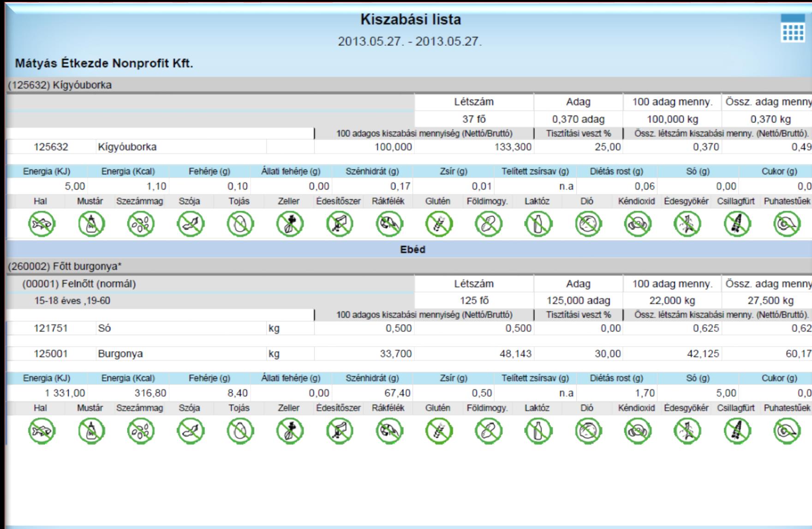
Task: Click Kéndioxid allergen icon in Főtt burgonya section
Action: click(x=638, y=431)
